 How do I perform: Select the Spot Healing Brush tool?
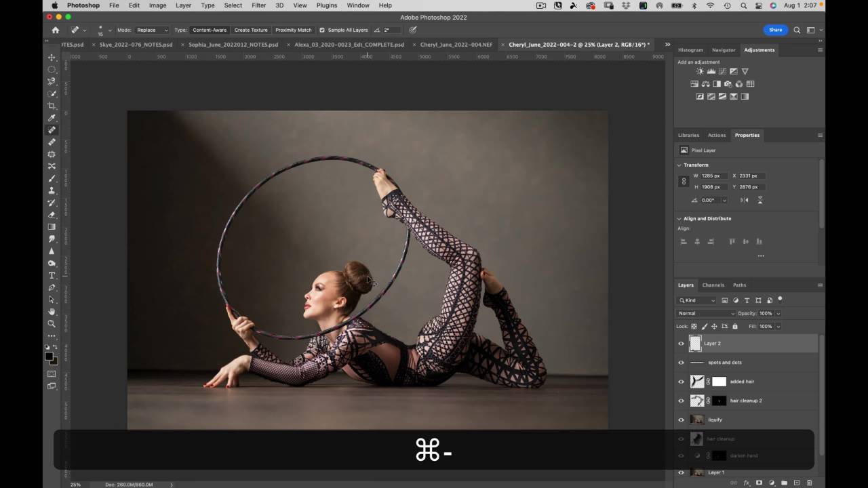point(52,130)
